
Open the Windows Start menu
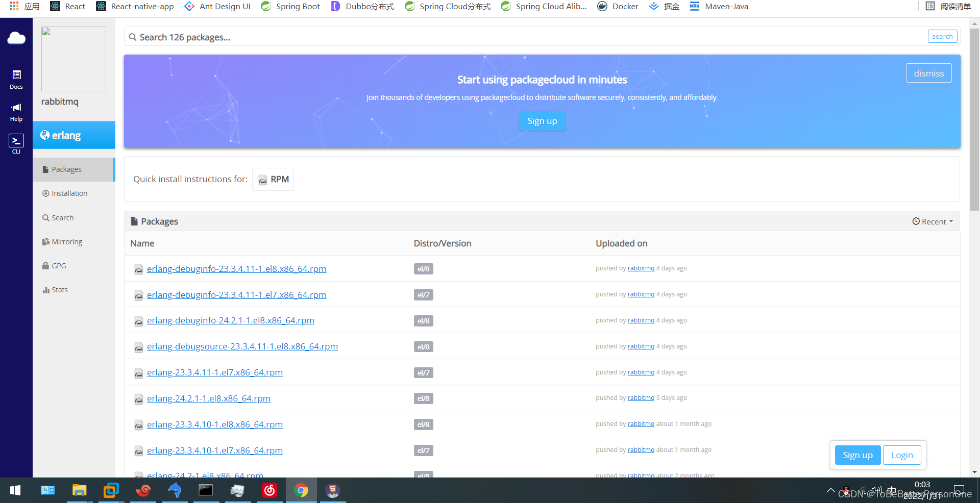(x=15, y=490)
